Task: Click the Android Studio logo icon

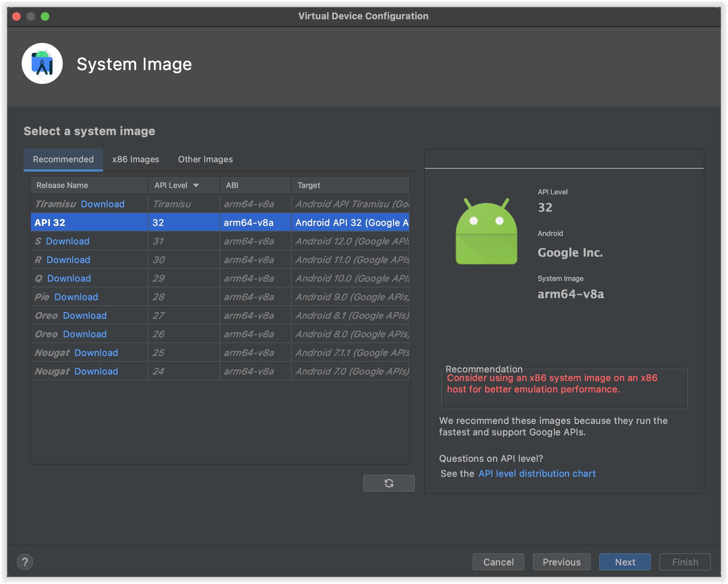Action: click(42, 64)
